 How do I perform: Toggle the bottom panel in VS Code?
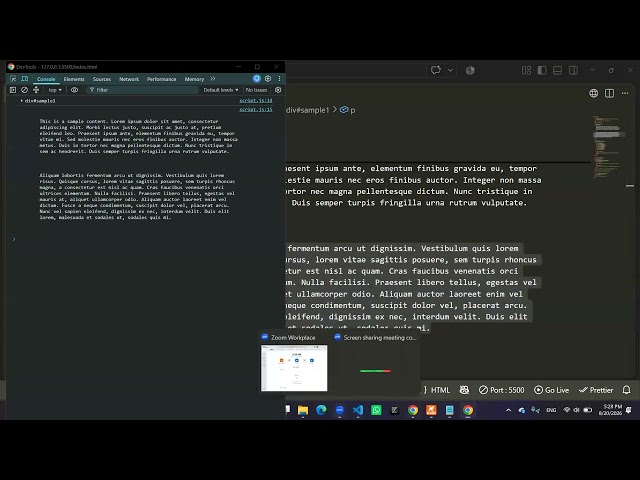coord(558,70)
